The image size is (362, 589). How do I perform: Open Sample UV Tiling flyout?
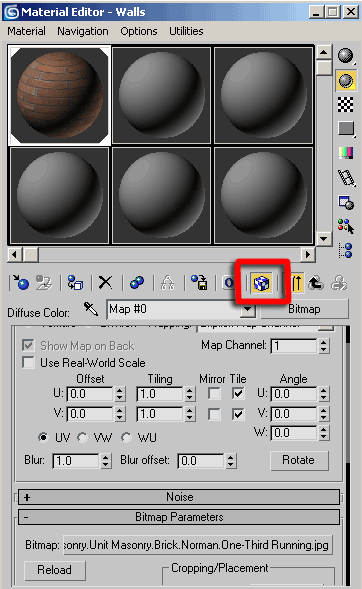pyautogui.click(x=345, y=129)
